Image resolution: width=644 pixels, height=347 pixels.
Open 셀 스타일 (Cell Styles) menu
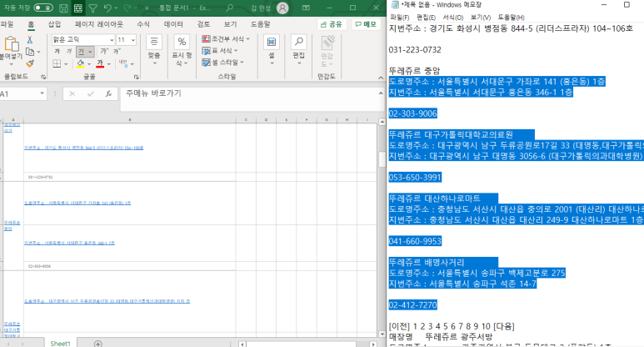[222, 62]
